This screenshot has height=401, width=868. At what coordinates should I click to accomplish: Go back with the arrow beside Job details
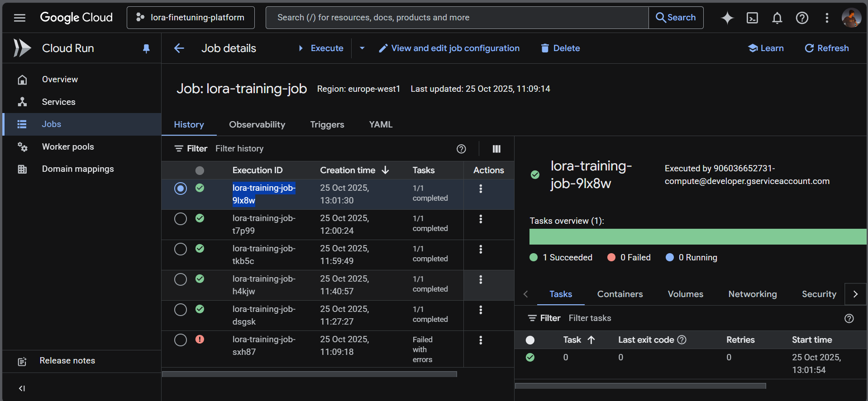[x=179, y=48]
